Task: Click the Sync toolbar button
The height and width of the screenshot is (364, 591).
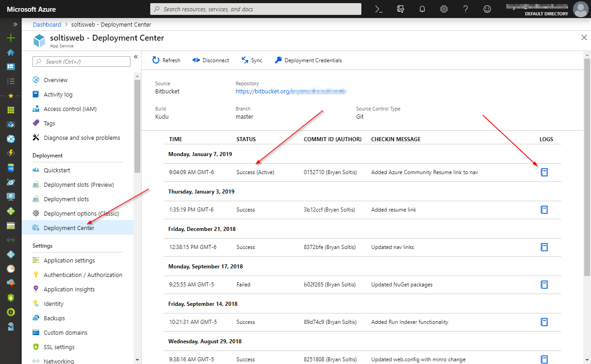Action: pyautogui.click(x=252, y=60)
